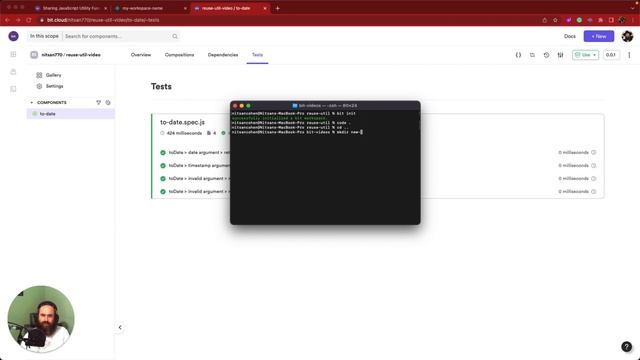Click the share page icon in address bar
The height and width of the screenshot is (360, 640).
(544, 20)
